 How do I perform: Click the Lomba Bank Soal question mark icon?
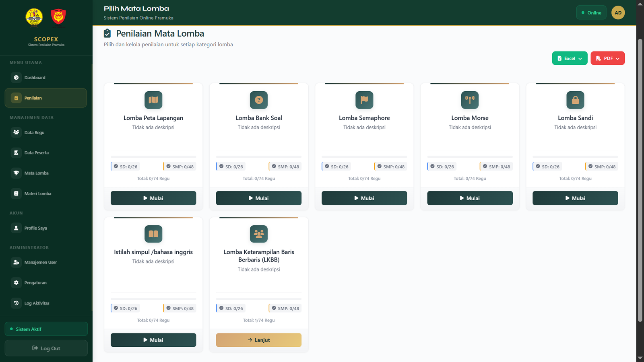tap(259, 100)
